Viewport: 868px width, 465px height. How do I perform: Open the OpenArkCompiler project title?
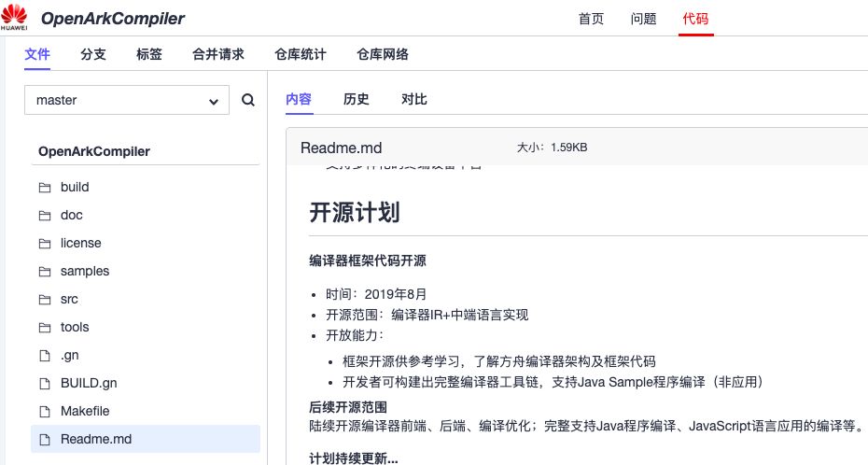pos(113,19)
